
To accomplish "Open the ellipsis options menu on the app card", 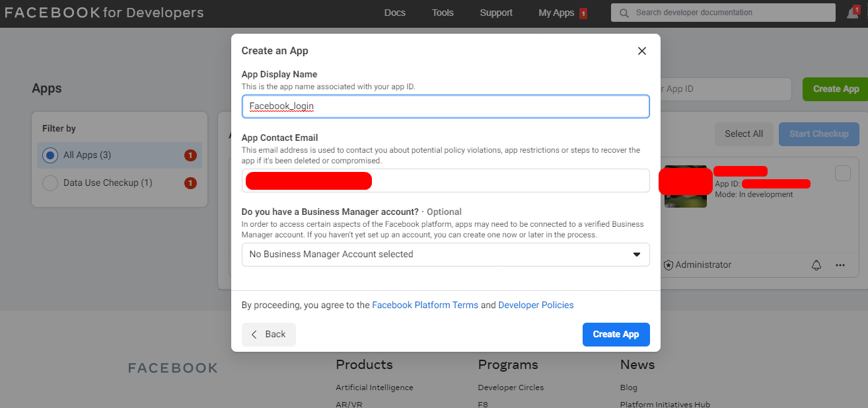I will (840, 265).
